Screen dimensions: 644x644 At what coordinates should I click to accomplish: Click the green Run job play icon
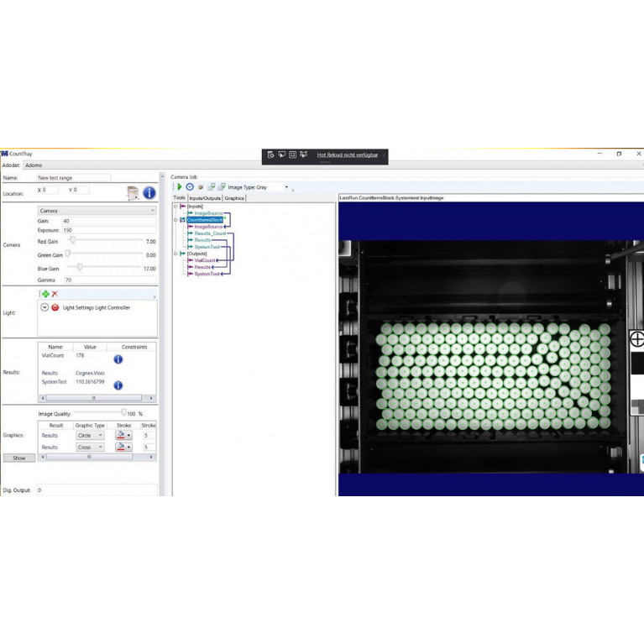(x=180, y=187)
